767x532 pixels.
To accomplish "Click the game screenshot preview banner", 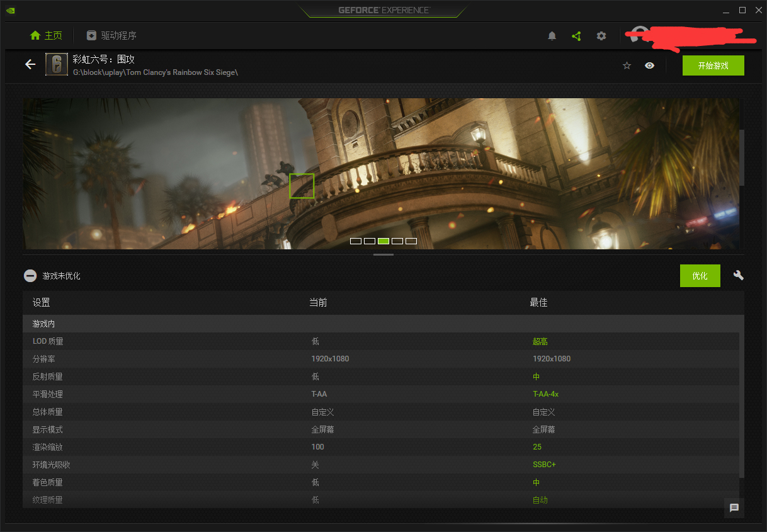I will pyautogui.click(x=381, y=173).
